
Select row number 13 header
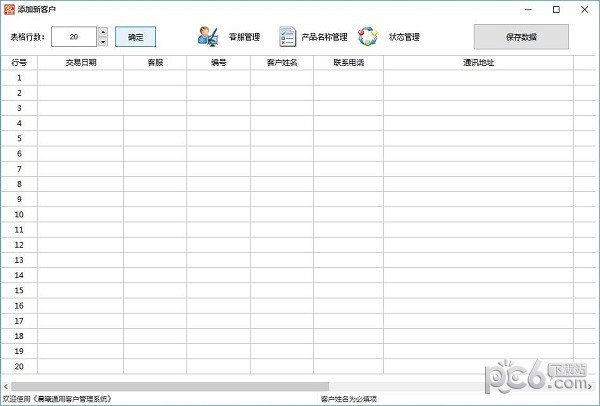pyautogui.click(x=19, y=260)
